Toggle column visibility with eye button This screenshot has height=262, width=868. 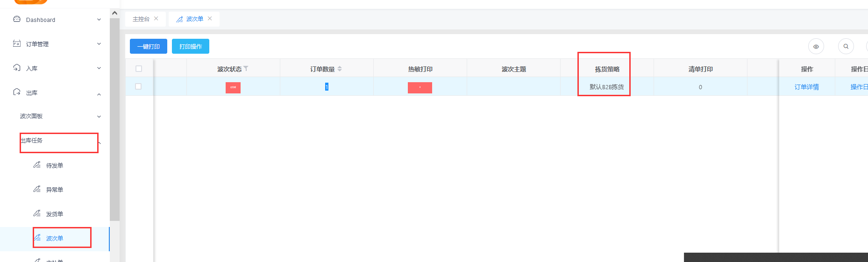[x=816, y=46]
